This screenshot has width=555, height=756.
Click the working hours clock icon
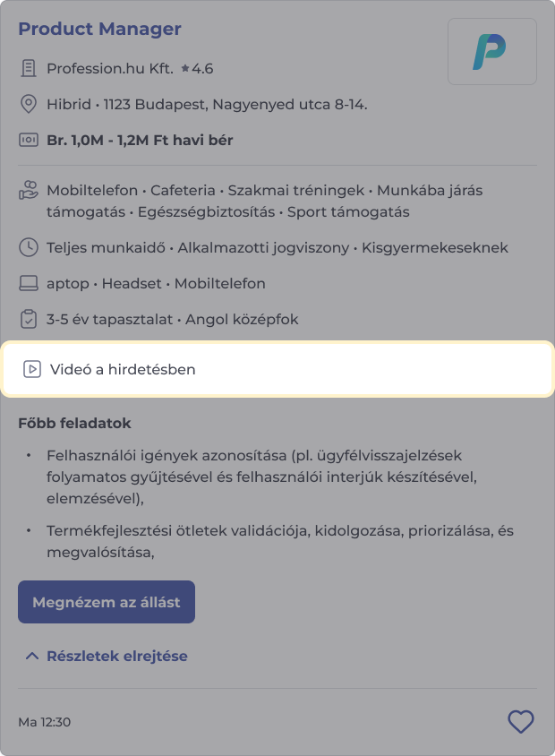[x=29, y=247]
